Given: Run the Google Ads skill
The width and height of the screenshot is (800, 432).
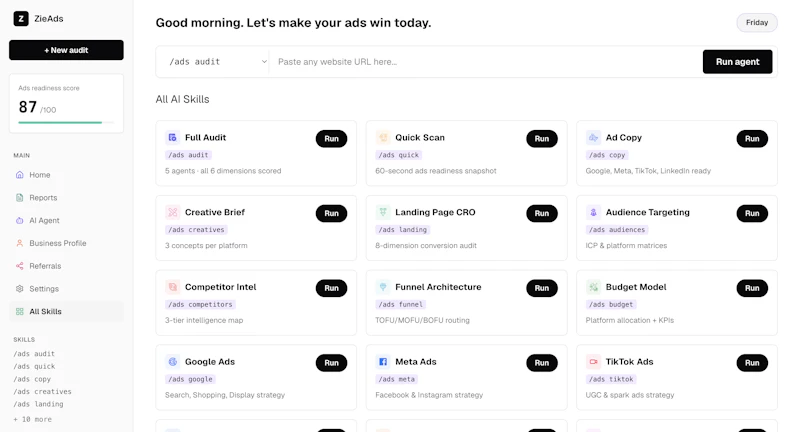Looking at the screenshot, I should click(331, 363).
